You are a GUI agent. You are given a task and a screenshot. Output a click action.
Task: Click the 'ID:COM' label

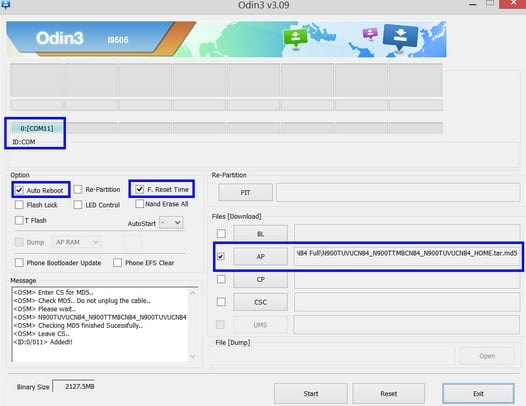(x=24, y=142)
